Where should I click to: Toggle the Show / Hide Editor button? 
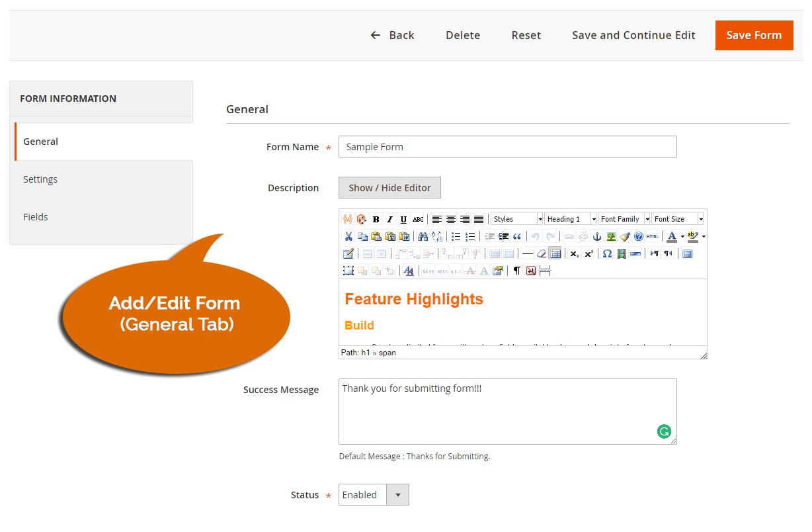(389, 187)
